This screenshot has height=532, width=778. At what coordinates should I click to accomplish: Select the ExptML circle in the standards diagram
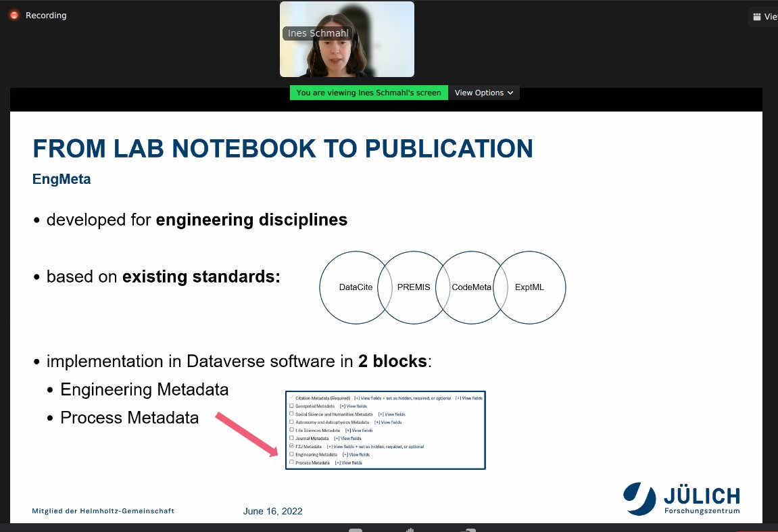[531, 287]
